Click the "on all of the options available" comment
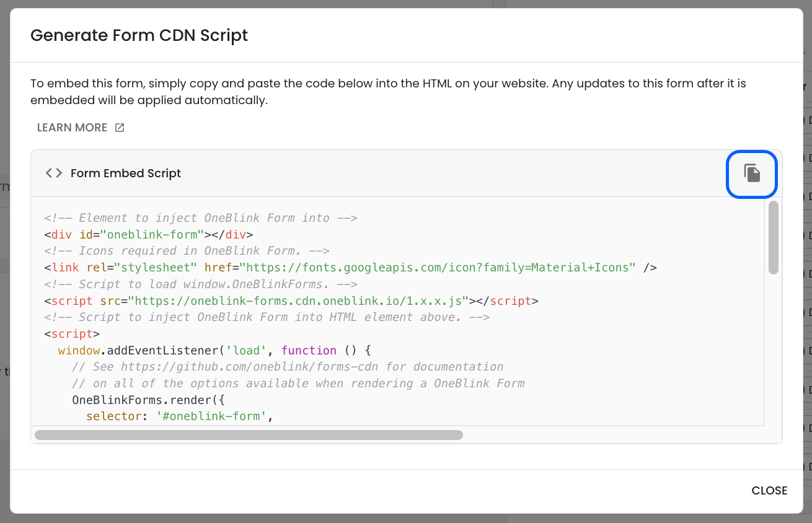Screen dimensions: 812x523 (x=298, y=384)
